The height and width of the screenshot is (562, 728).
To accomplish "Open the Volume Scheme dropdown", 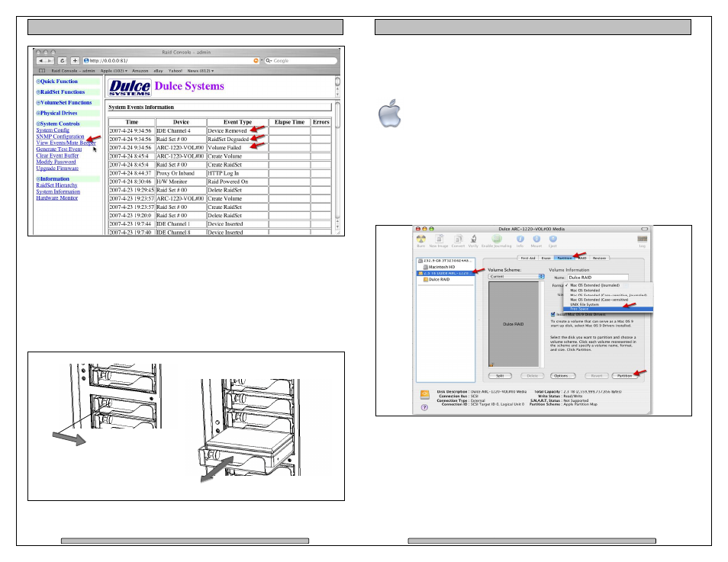I will 516,276.
